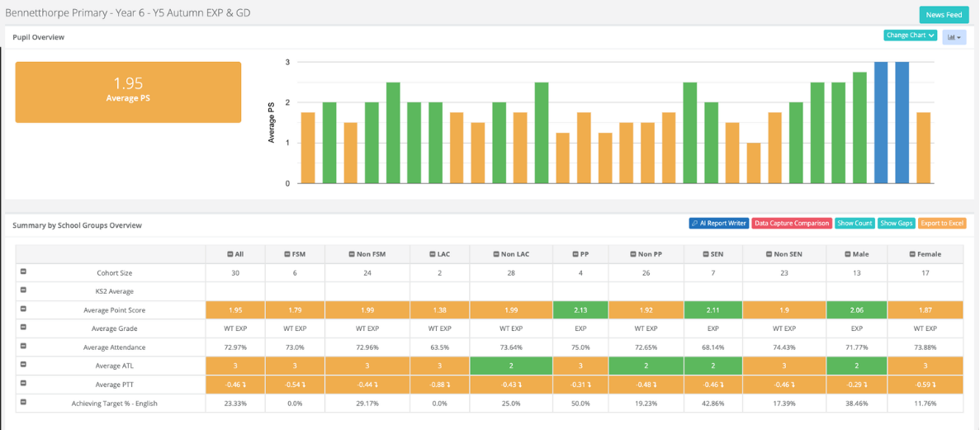
Task: Select All Achieving Target cell 23.33%
Action: tap(235, 403)
